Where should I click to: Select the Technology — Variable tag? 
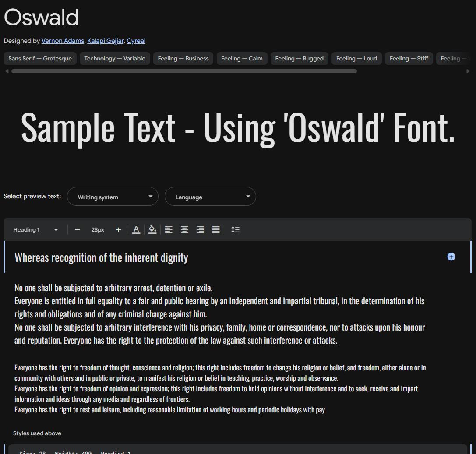click(x=115, y=59)
